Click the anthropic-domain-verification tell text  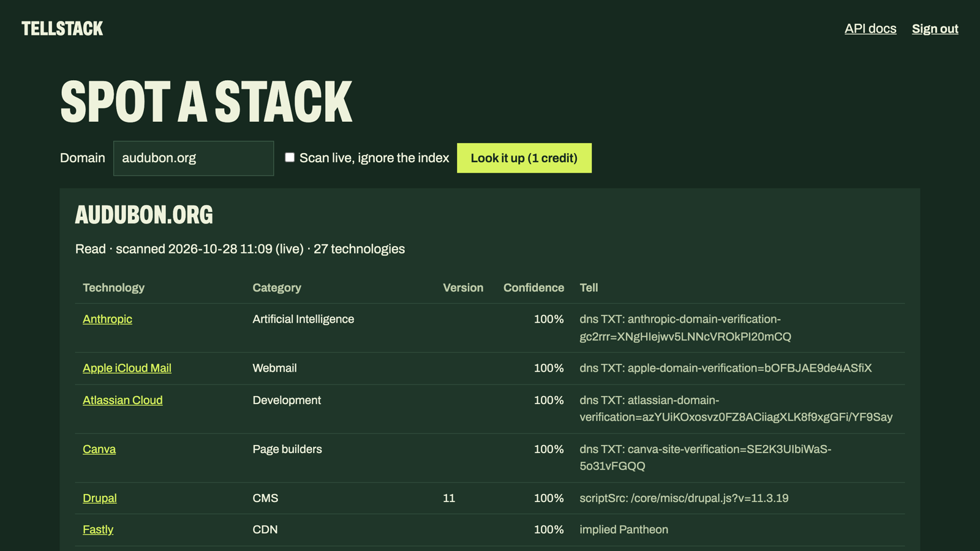pos(685,328)
